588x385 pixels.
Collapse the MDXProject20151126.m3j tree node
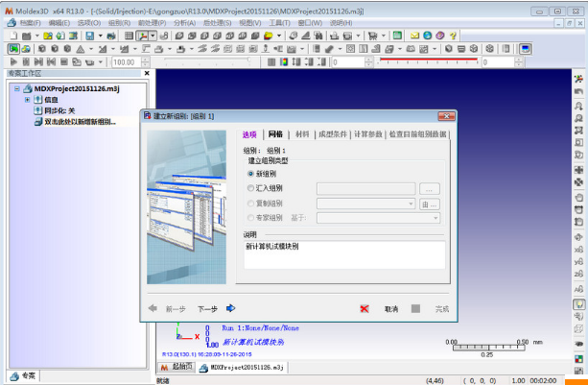pyautogui.click(x=17, y=89)
